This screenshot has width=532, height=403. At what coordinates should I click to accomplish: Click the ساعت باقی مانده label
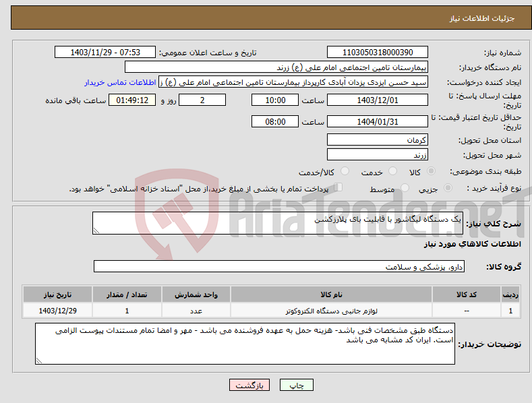76,100
